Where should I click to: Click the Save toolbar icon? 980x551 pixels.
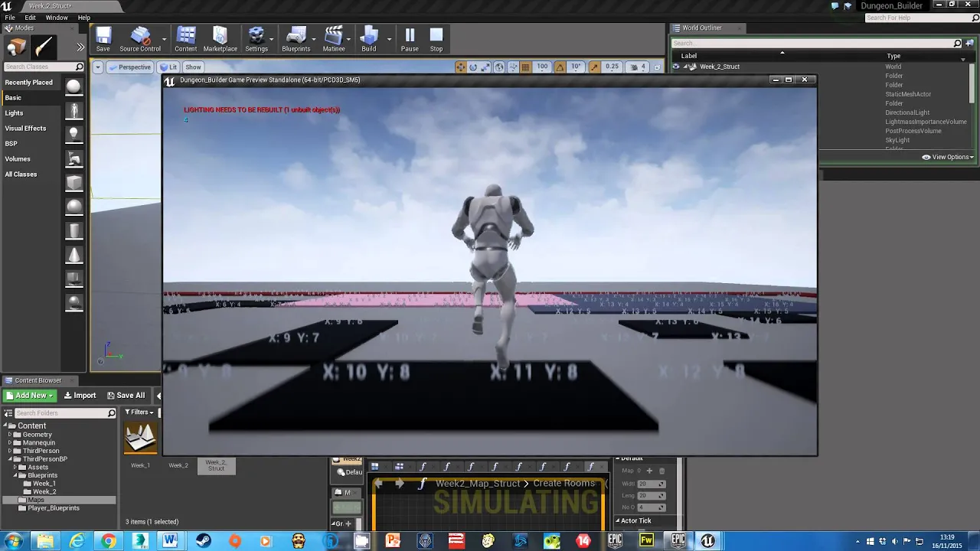click(103, 39)
